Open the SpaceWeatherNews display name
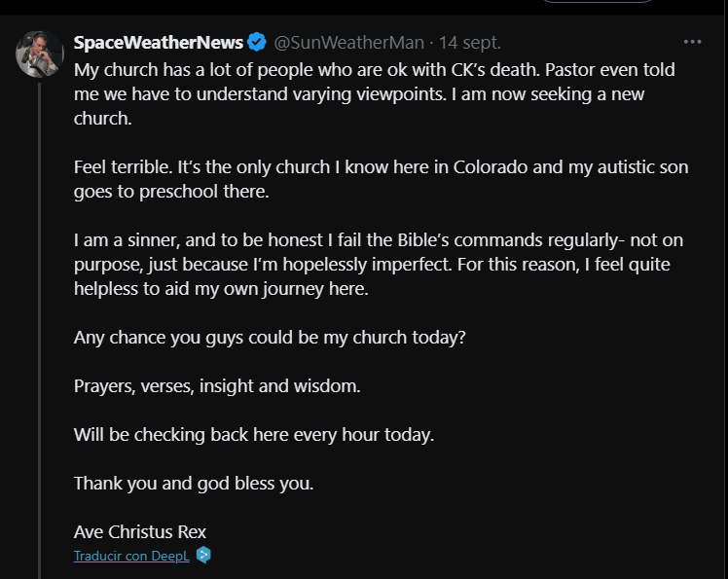 pos(158,43)
